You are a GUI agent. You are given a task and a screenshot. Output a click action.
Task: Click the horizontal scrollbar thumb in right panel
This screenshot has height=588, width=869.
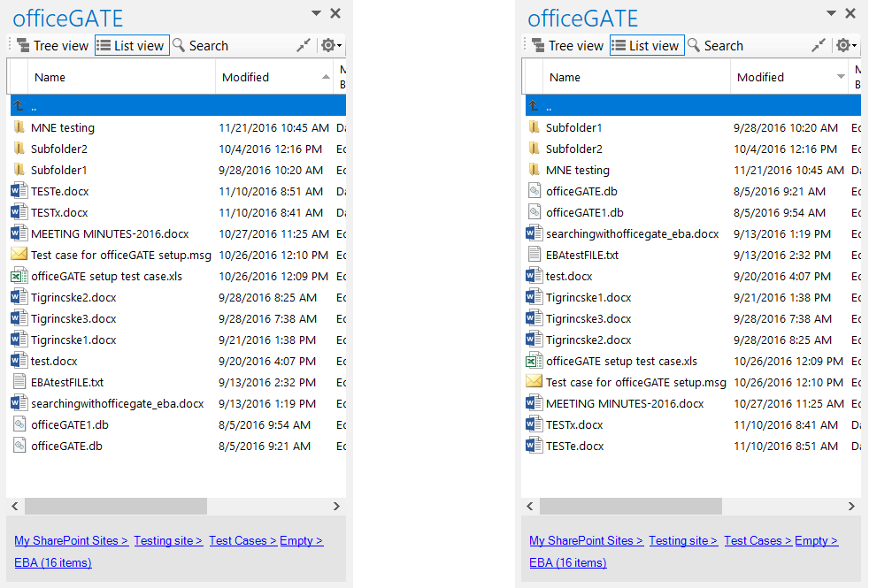[x=630, y=507]
